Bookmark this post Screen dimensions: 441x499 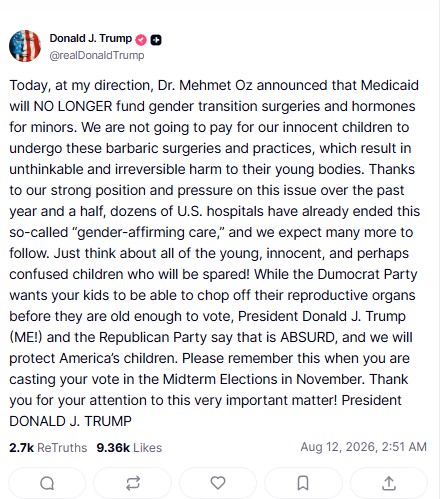coord(303,483)
